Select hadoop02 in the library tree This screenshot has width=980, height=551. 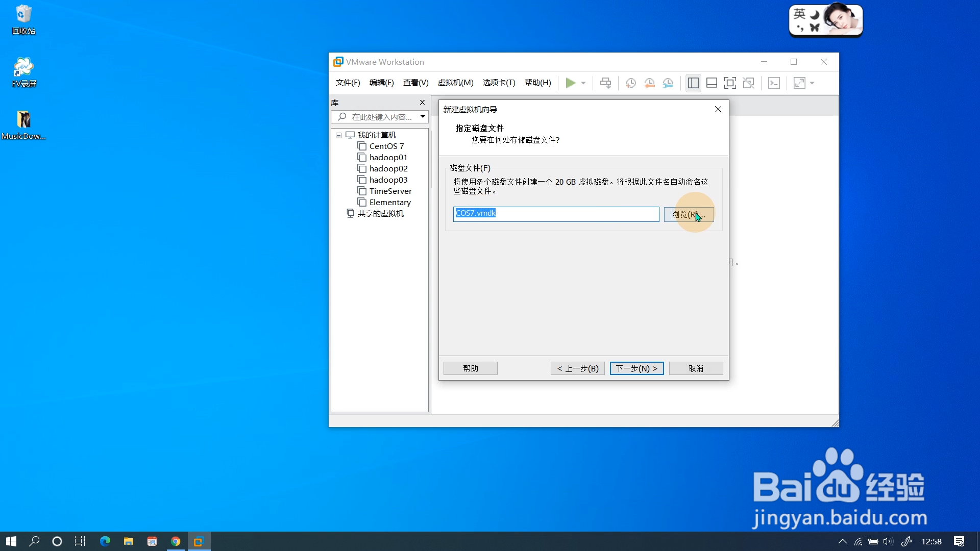click(388, 168)
